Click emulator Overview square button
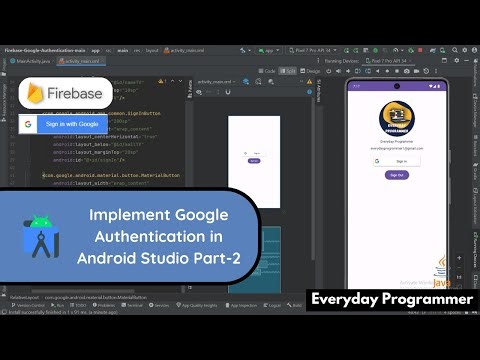Viewport: 480px width, 360px height. click(x=397, y=71)
